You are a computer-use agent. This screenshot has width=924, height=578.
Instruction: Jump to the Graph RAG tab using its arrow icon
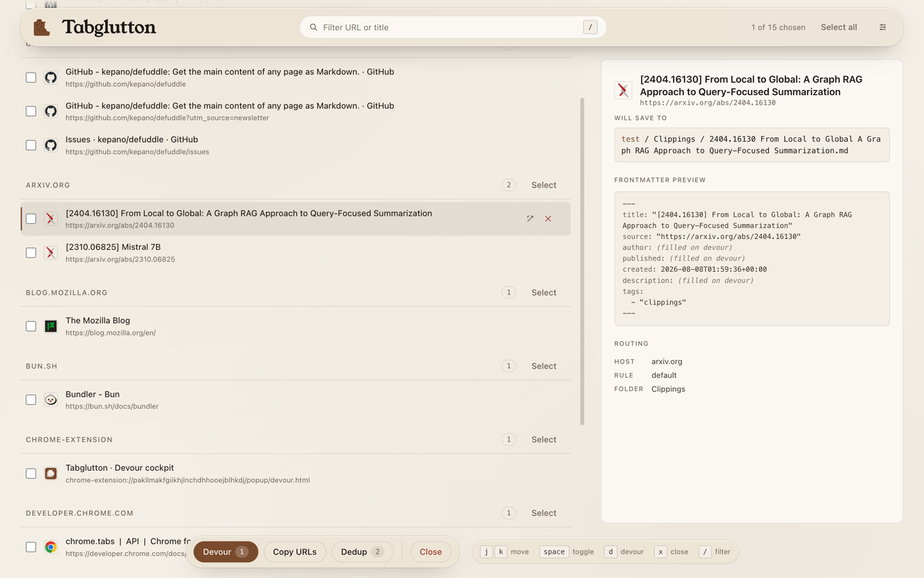(x=530, y=219)
